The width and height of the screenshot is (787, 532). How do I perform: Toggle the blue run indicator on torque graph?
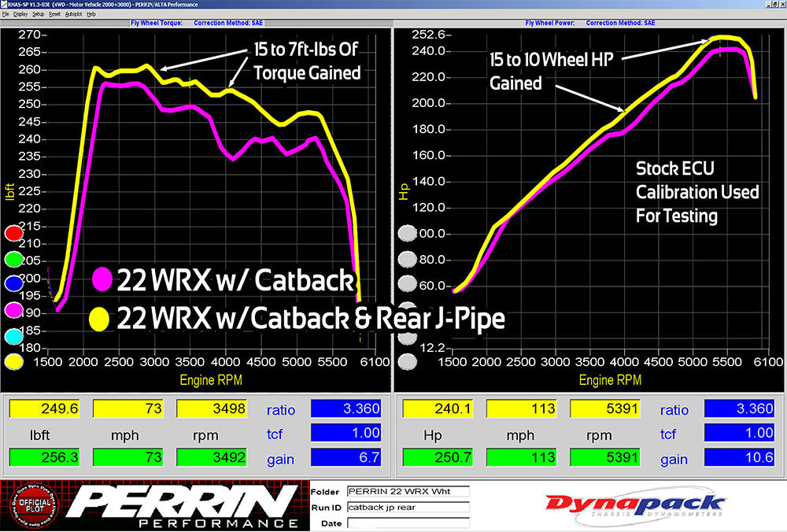point(14,284)
